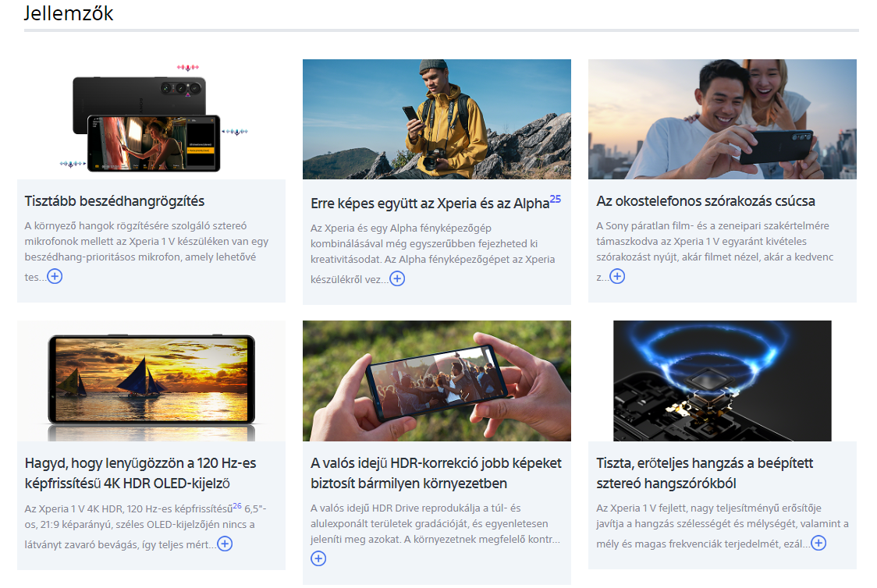Open footnote 26 after képfrissítésű text
The height and width of the screenshot is (588, 877).
pyautogui.click(x=237, y=506)
